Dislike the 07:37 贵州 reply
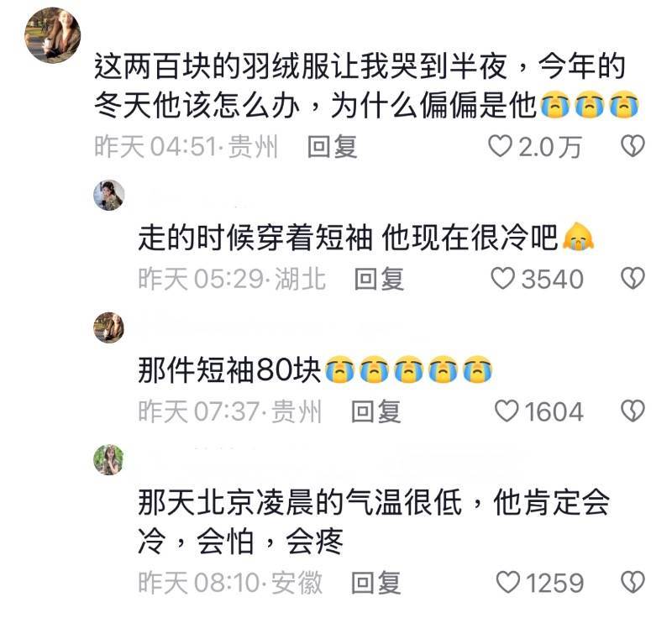Viewport: 672px width, 618px height. point(633,411)
